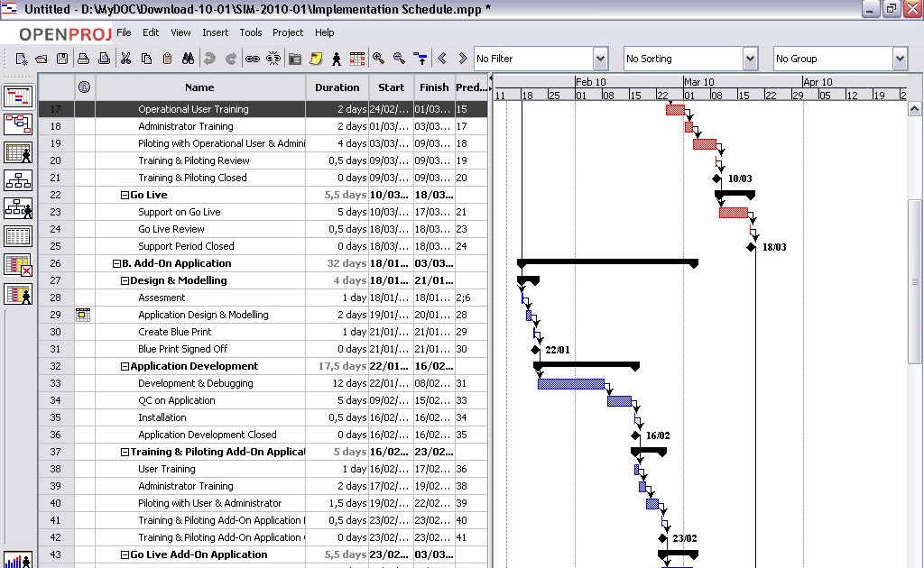The image size is (924, 568).
Task: Open the Tools menu
Action: (251, 32)
